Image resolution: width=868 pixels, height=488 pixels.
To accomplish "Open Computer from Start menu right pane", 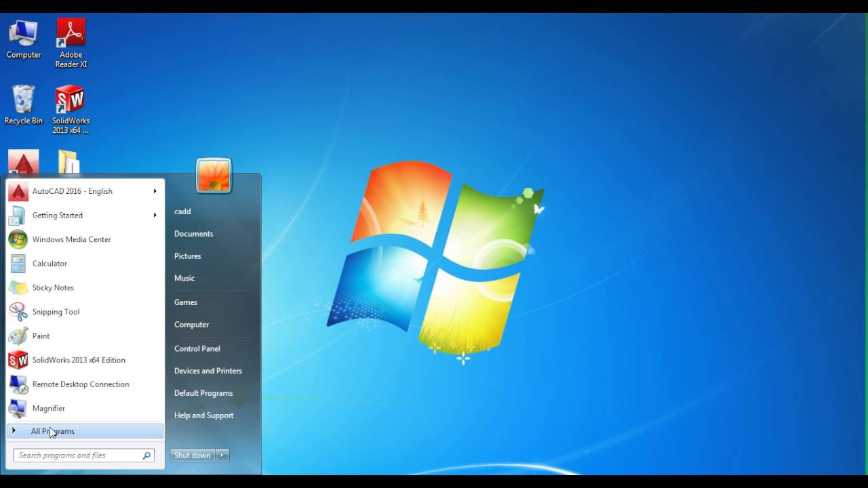I will [192, 325].
